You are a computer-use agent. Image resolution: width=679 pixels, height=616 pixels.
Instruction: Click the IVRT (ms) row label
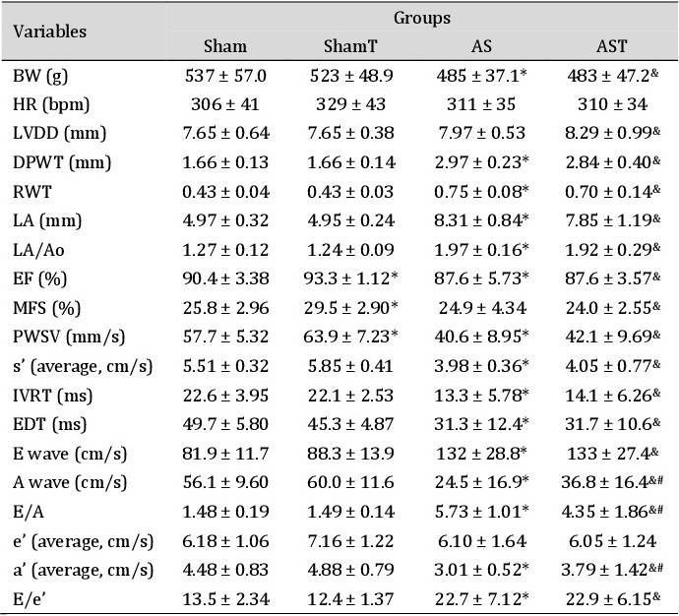52,396
